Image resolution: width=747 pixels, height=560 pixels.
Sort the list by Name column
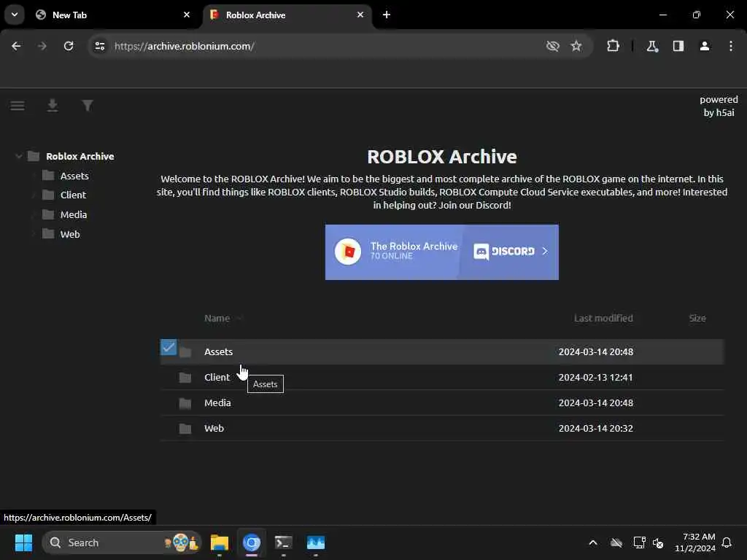click(217, 318)
